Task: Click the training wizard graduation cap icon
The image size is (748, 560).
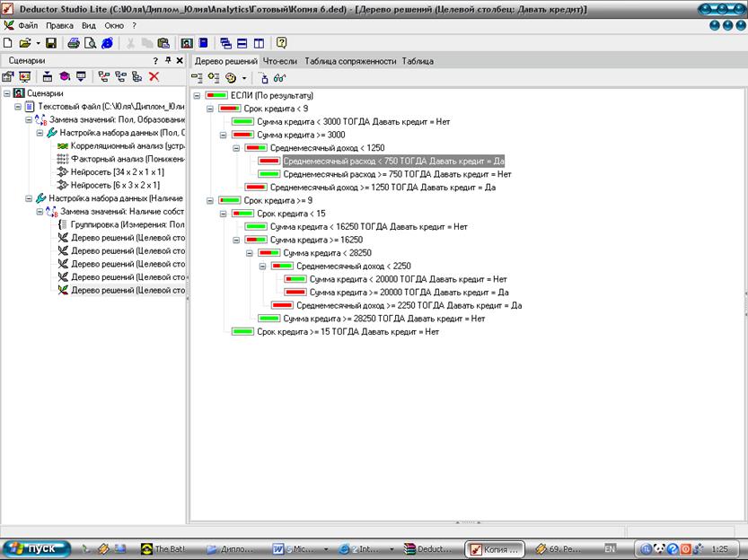Action: coord(65,77)
